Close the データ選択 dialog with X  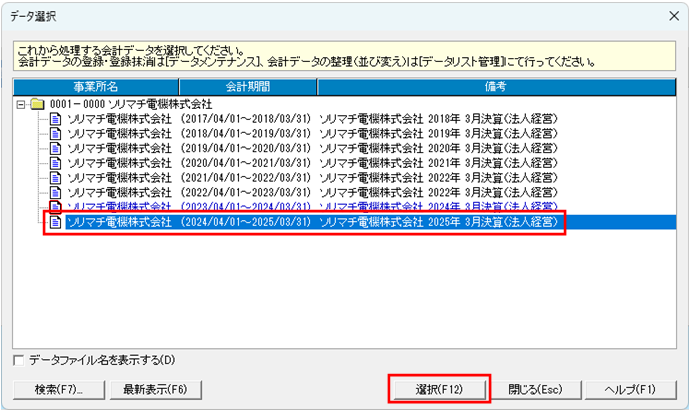pos(674,16)
